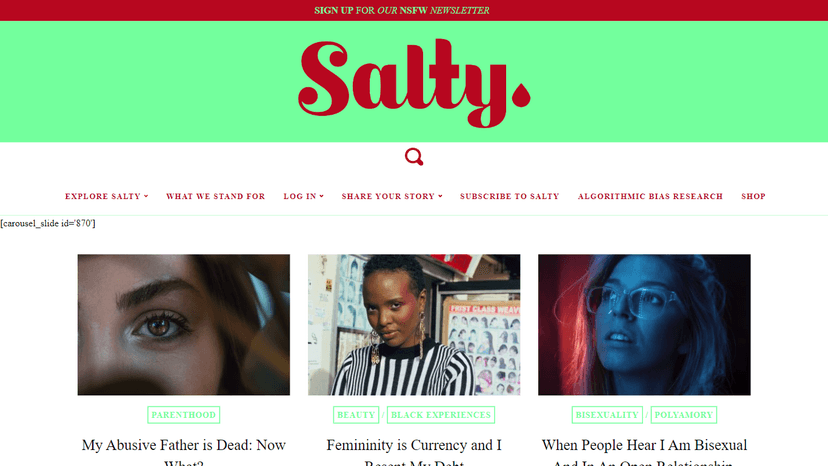Click the Salty logo in the green banner
The height and width of the screenshot is (466, 828).
tap(414, 83)
